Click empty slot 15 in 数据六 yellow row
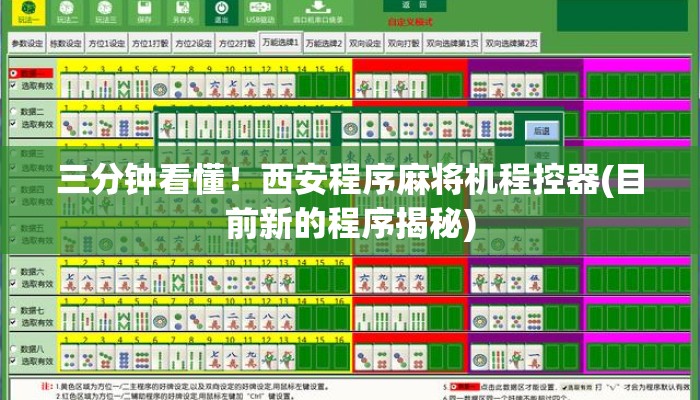The height and width of the screenshot is (400, 700). point(322,281)
